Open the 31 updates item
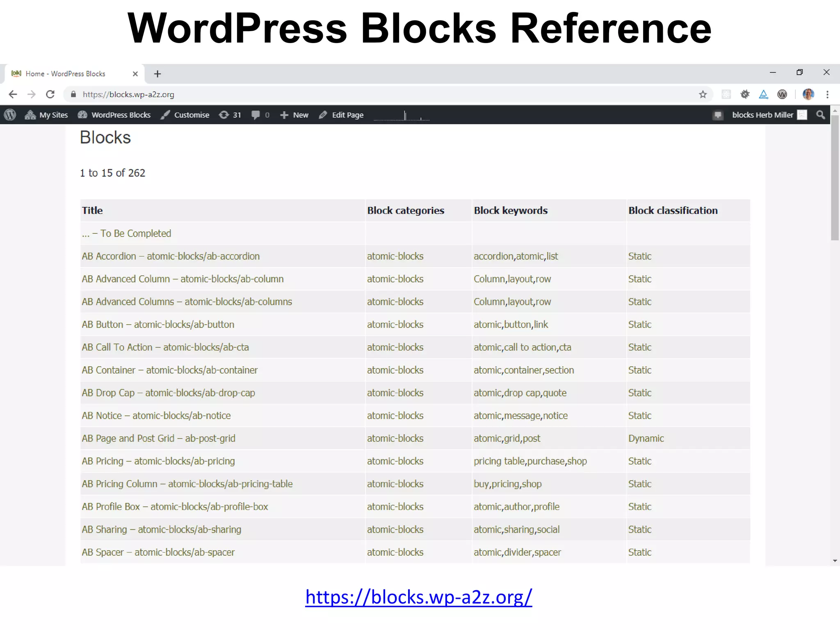Viewport: 840px width, 630px height. coord(230,115)
